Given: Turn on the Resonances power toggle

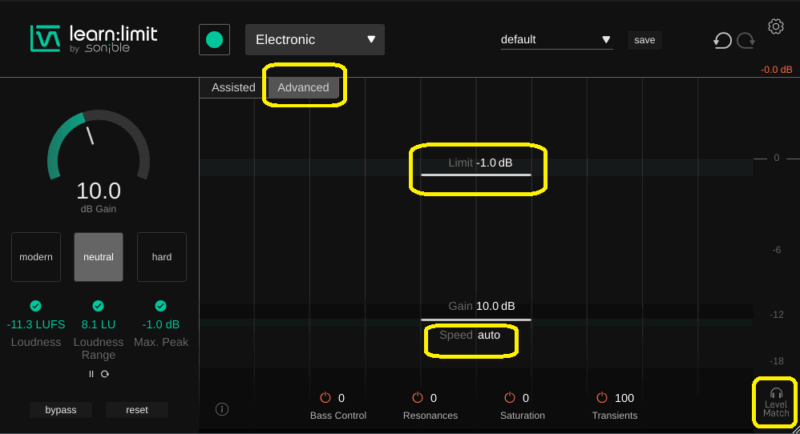Looking at the screenshot, I should pyautogui.click(x=419, y=398).
